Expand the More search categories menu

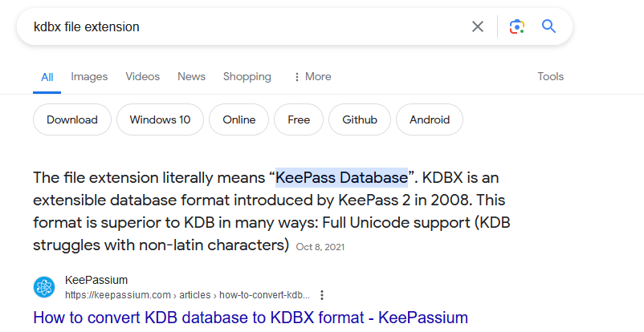[312, 77]
